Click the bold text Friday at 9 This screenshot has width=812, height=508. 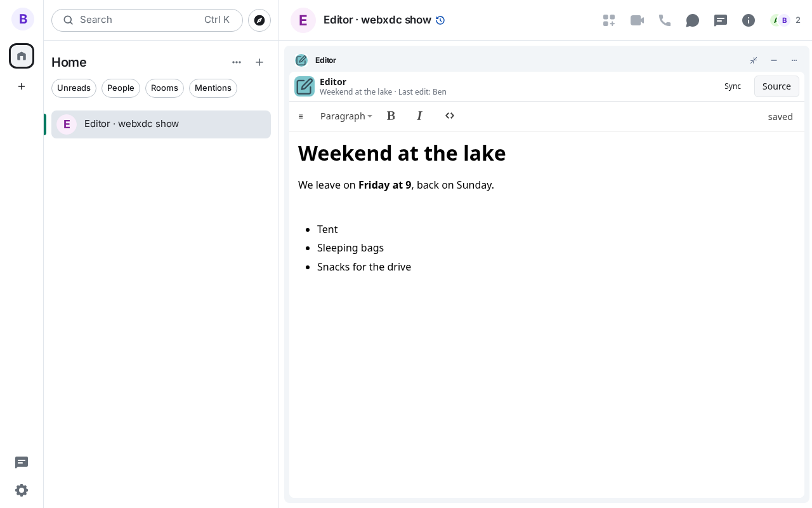point(384,185)
